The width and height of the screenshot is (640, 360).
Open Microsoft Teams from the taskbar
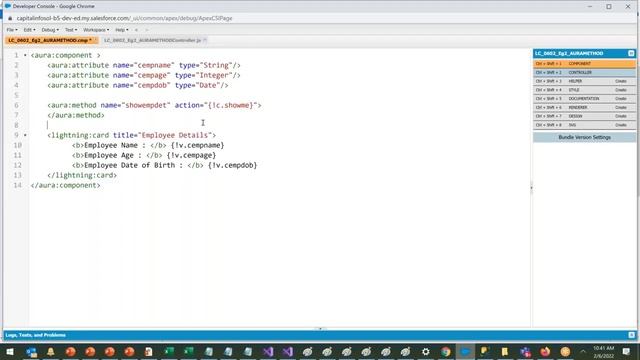pyautogui.click(x=525, y=352)
